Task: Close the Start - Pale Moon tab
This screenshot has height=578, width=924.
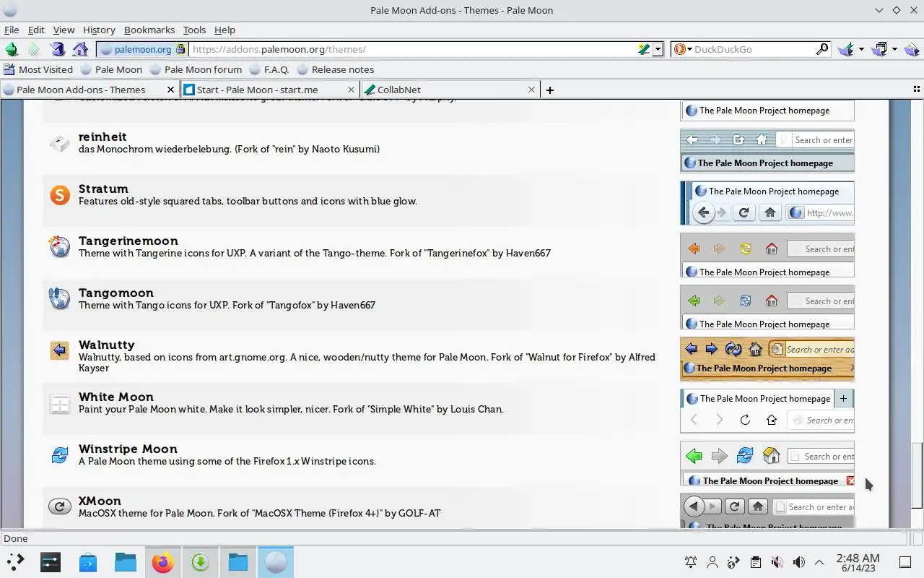Action: pyautogui.click(x=352, y=90)
